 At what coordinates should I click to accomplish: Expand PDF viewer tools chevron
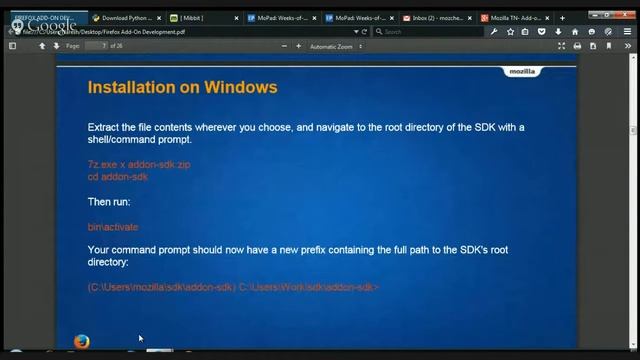(627, 46)
